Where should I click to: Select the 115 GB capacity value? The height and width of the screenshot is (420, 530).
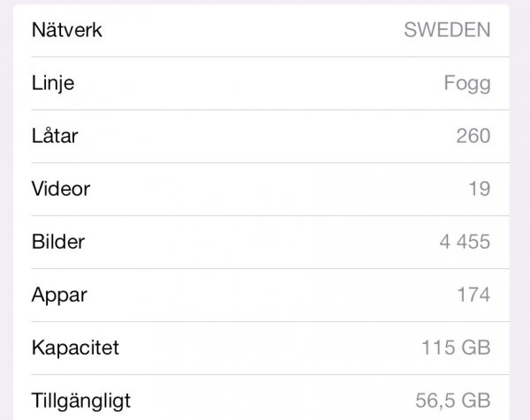point(456,347)
